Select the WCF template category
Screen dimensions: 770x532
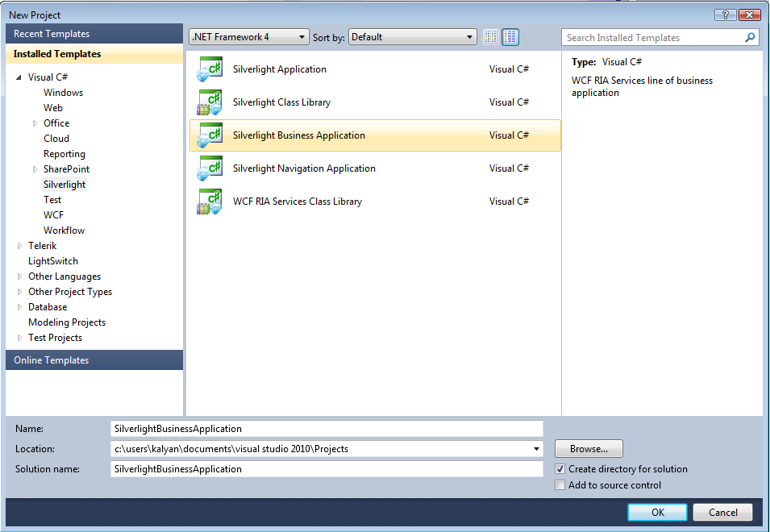(x=53, y=215)
